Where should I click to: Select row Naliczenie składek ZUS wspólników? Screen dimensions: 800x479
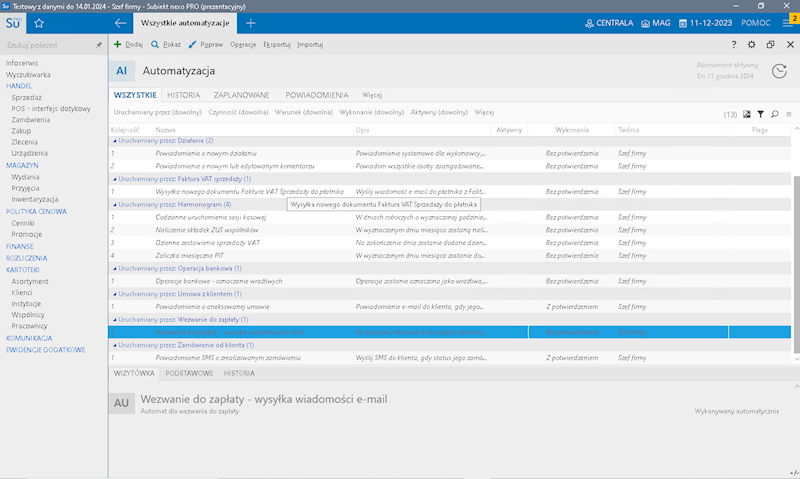point(449,230)
